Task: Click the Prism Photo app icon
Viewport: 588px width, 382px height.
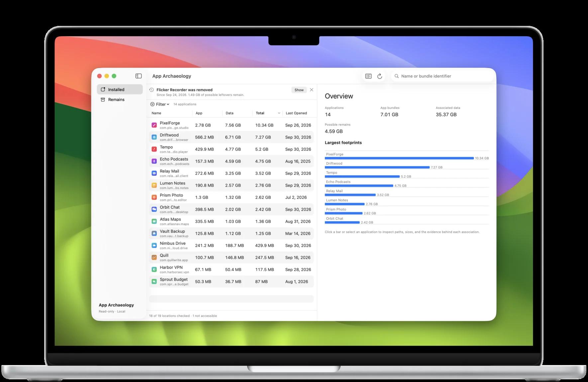Action: [x=154, y=197]
